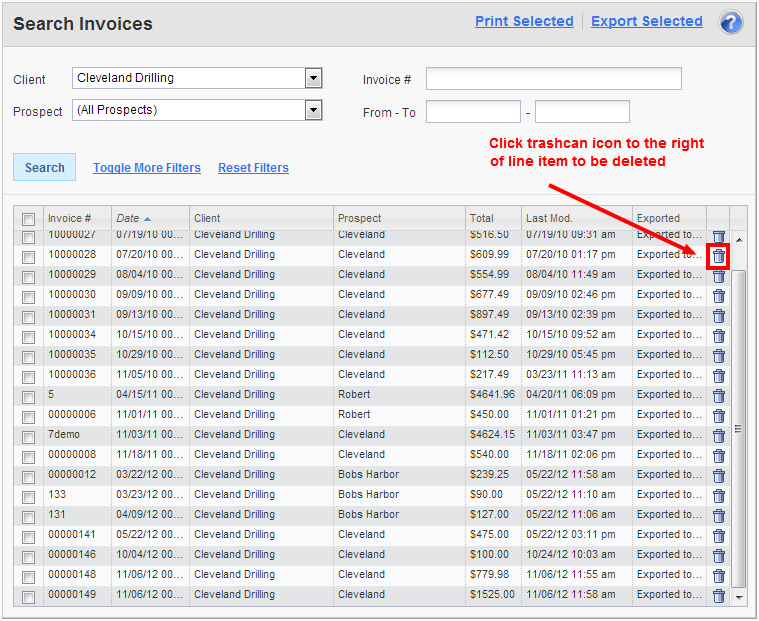Click the Total column header
The image size is (759, 621).
point(481,218)
